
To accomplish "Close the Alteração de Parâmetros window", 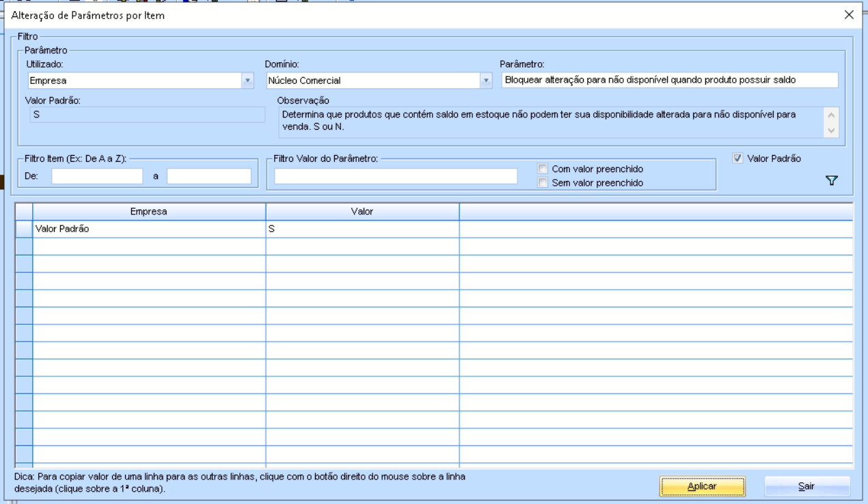I will tap(849, 14).
